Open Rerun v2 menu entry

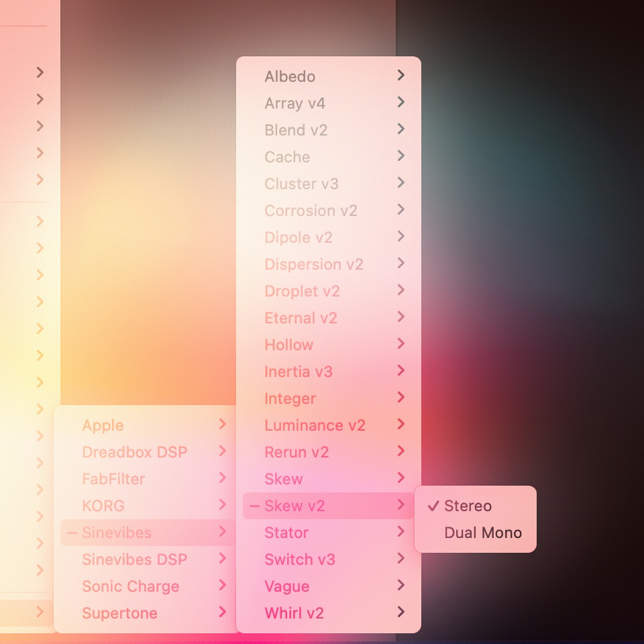[x=328, y=452]
